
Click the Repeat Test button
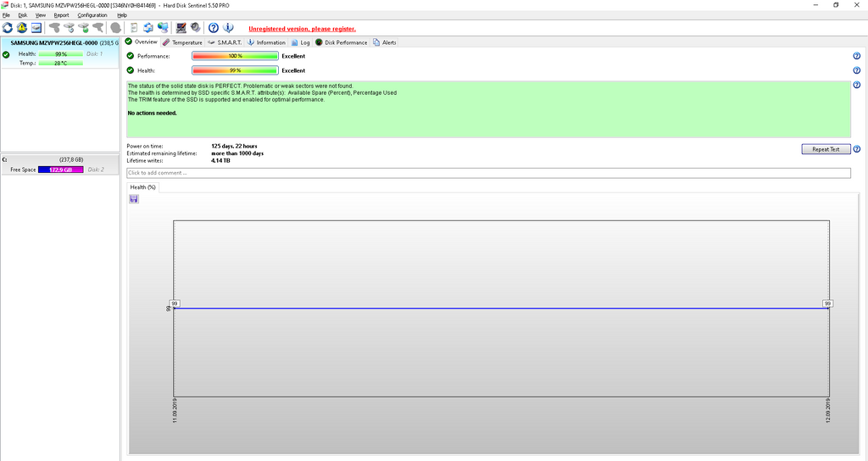click(826, 149)
